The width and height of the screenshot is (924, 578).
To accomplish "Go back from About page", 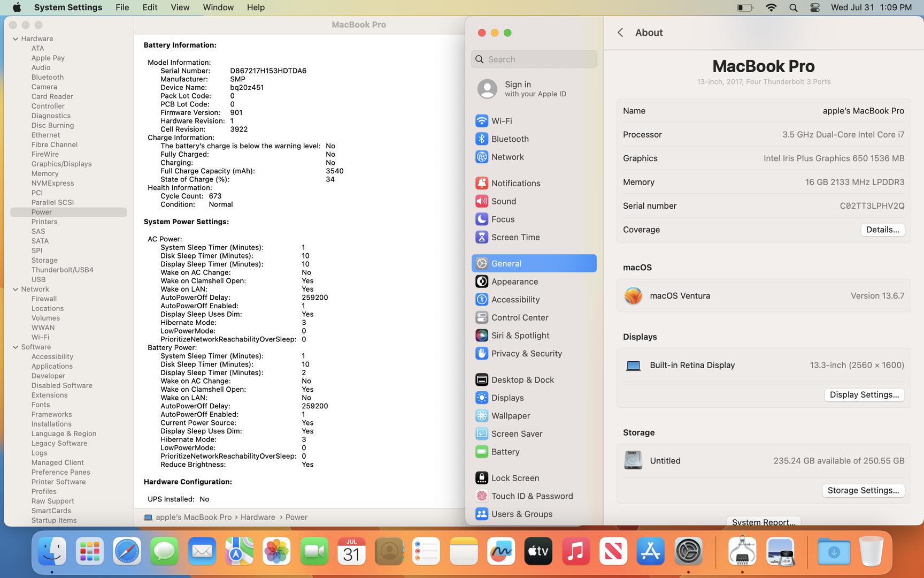I will point(620,33).
